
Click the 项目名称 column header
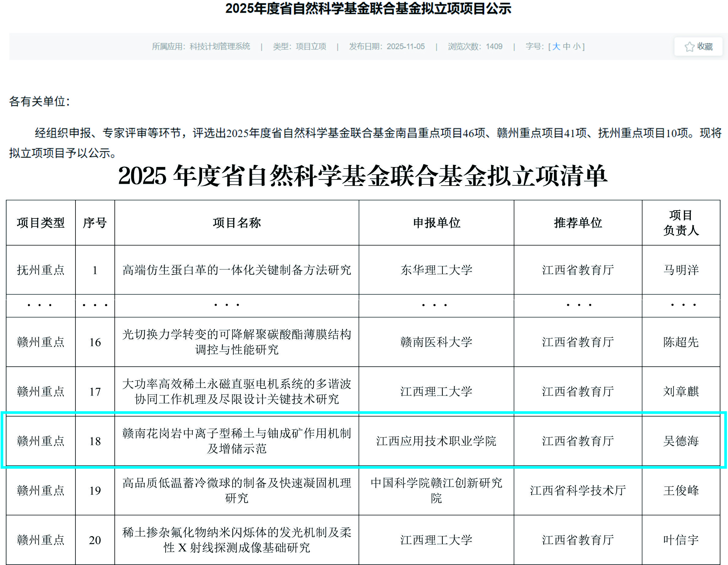[237, 223]
